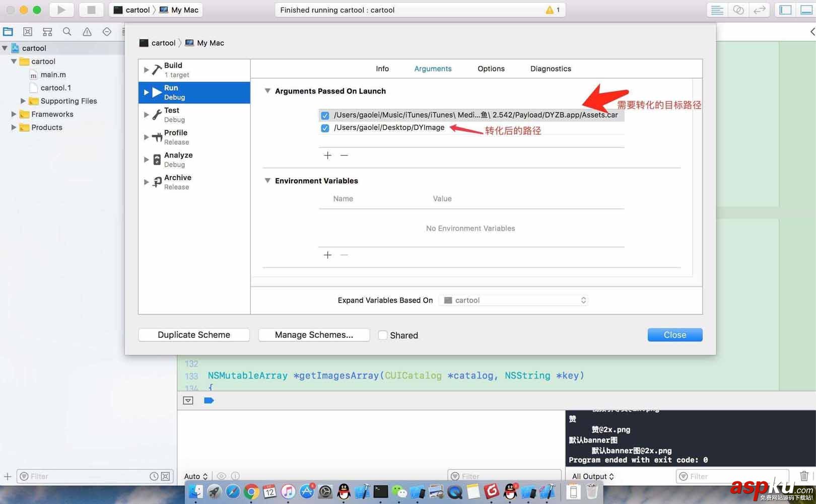This screenshot has height=504, width=816.
Task: Open the Breakpoint navigator icon
Action: tap(107, 31)
